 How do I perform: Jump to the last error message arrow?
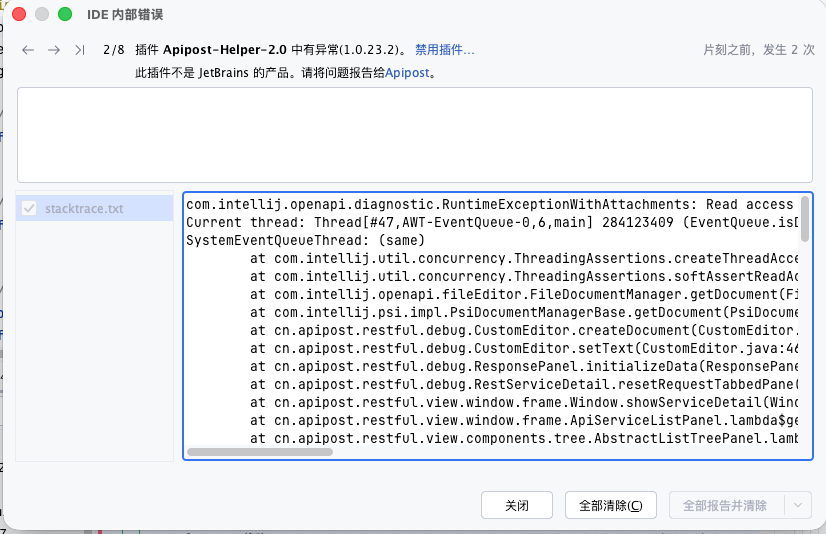pos(80,50)
